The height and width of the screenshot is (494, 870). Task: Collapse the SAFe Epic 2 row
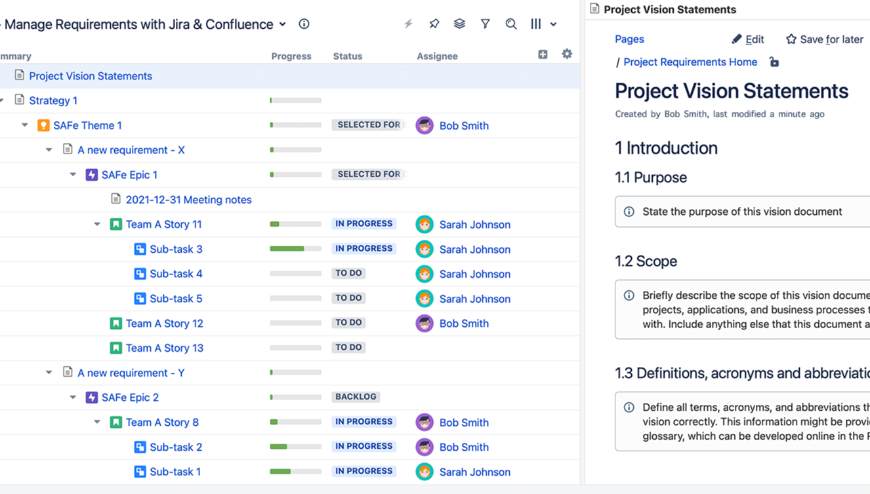(73, 398)
